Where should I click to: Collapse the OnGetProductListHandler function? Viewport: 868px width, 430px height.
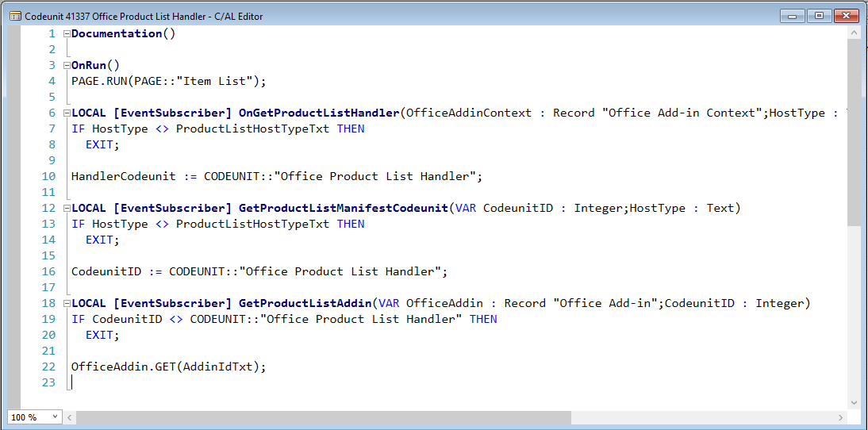[67, 113]
